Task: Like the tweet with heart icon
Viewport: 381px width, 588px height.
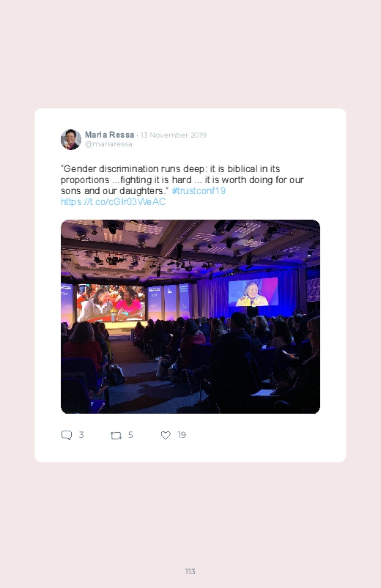Action: (x=166, y=435)
